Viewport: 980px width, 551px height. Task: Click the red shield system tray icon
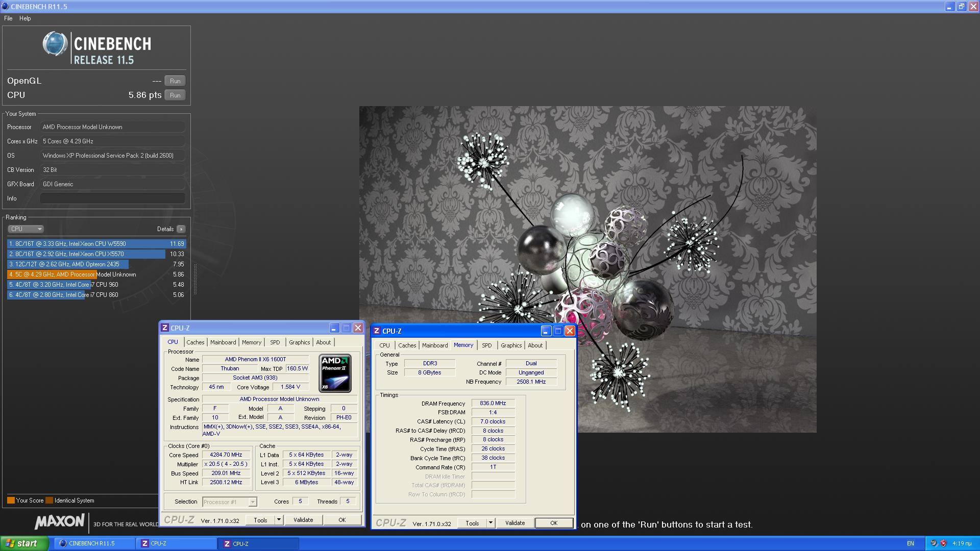[x=943, y=544]
